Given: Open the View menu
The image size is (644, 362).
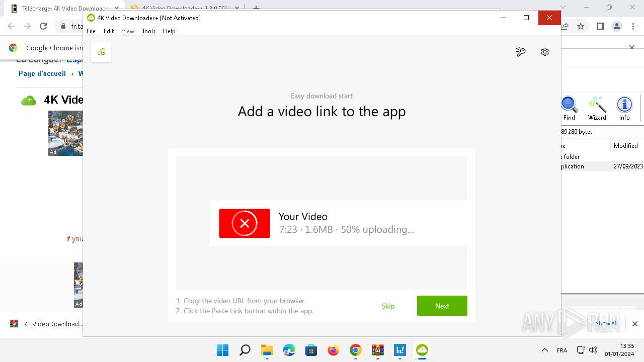Looking at the screenshot, I should point(128,31).
